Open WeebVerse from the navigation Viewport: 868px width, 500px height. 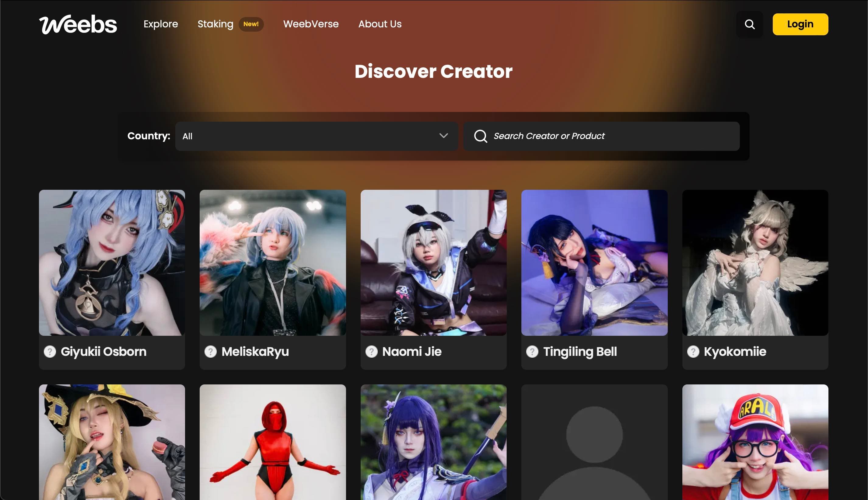click(311, 24)
